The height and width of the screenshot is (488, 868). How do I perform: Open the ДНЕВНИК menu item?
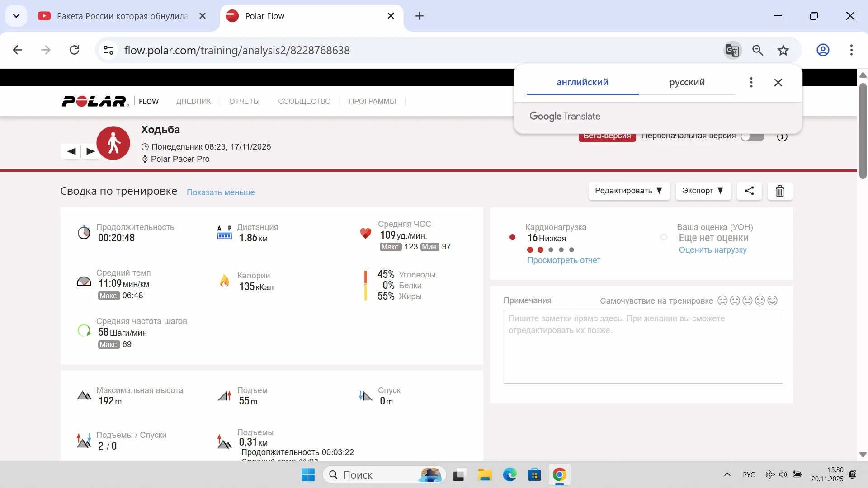point(193,101)
